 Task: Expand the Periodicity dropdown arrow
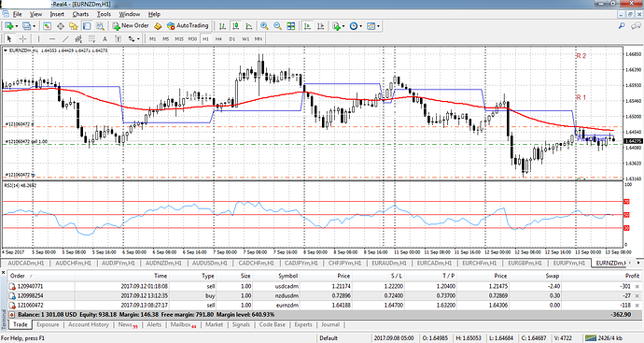tap(360, 26)
